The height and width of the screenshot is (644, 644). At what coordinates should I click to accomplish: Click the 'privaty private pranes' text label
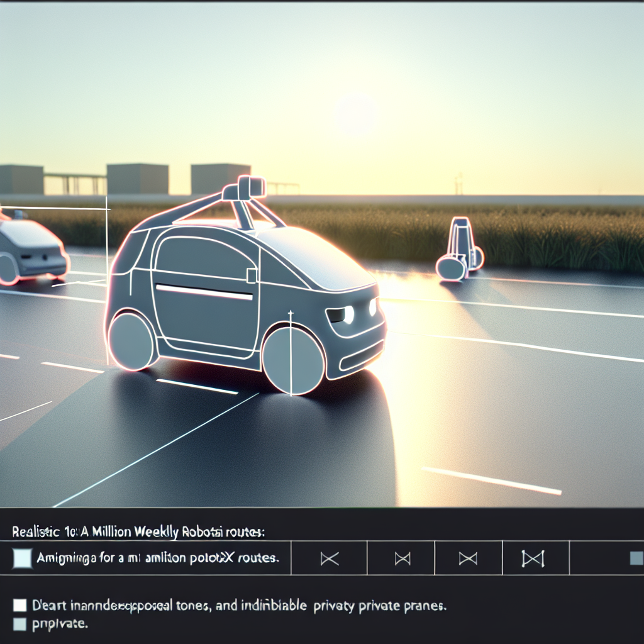376,607
